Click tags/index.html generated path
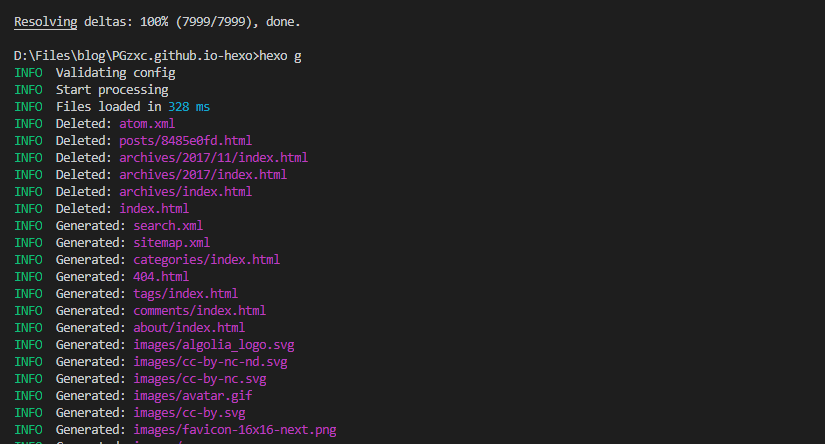 [x=185, y=294]
